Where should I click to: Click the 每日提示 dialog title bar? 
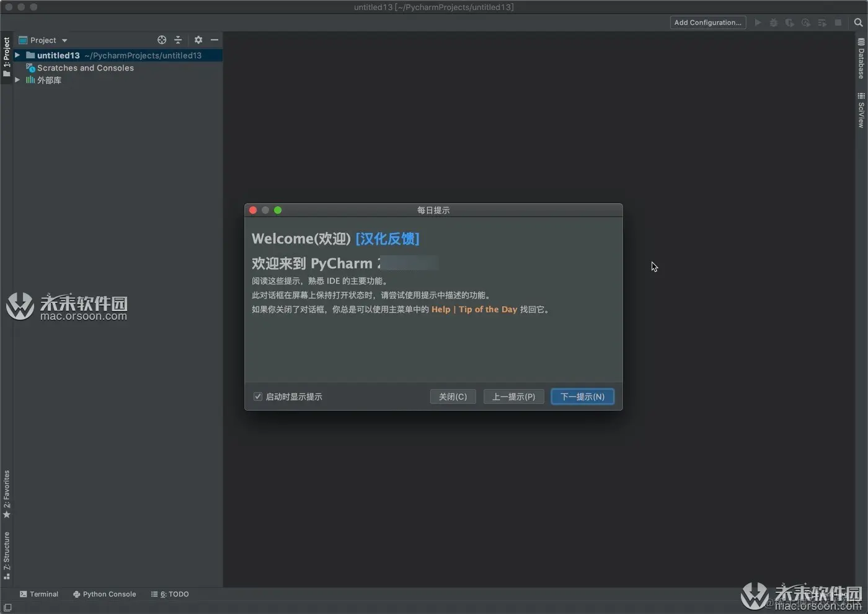(x=433, y=210)
